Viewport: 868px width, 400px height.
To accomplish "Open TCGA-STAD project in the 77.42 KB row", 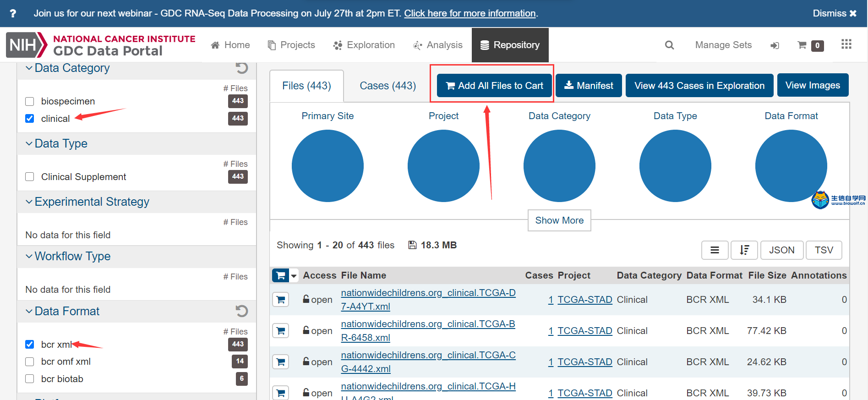I will click(585, 331).
